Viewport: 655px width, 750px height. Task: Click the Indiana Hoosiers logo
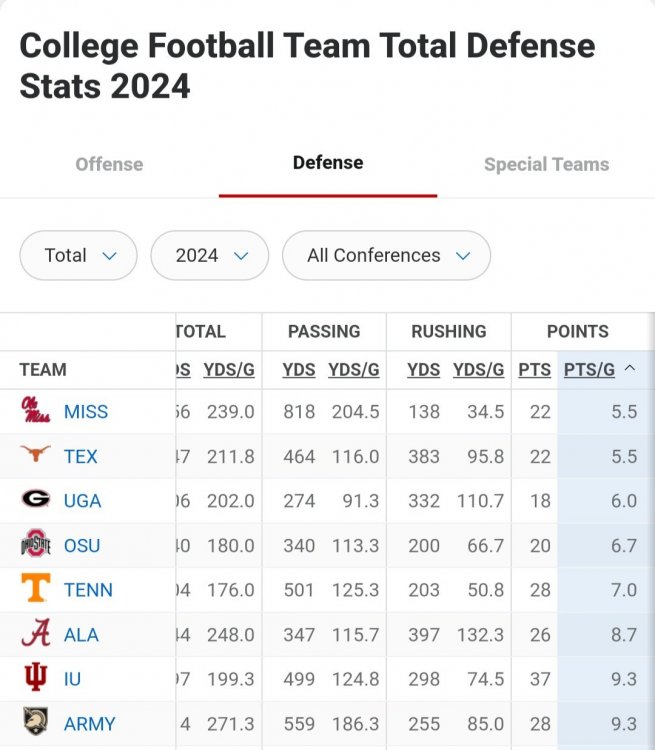[35, 678]
